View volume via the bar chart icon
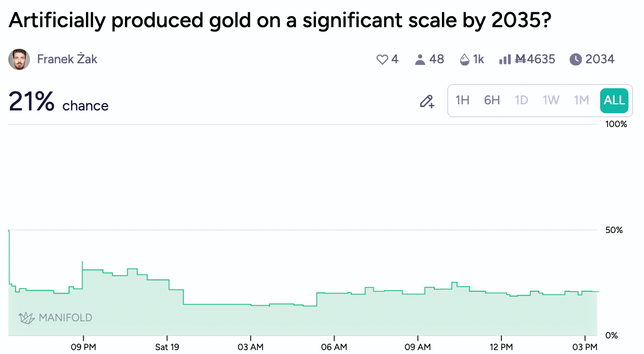The width and height of the screenshot is (644, 354). [x=505, y=59]
